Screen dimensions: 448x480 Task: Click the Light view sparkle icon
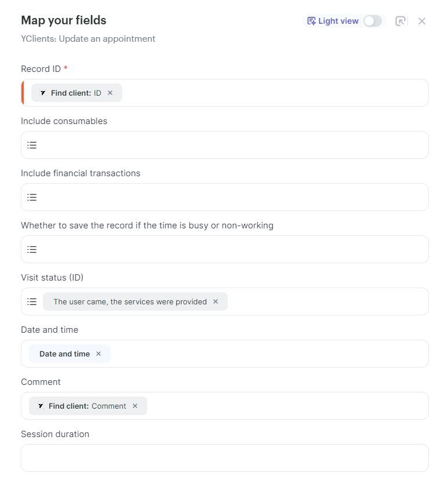click(x=311, y=21)
